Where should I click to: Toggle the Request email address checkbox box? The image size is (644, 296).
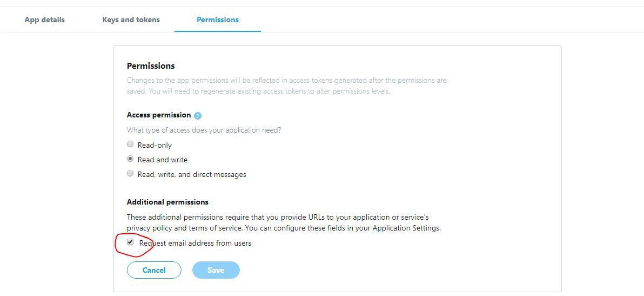[130, 242]
